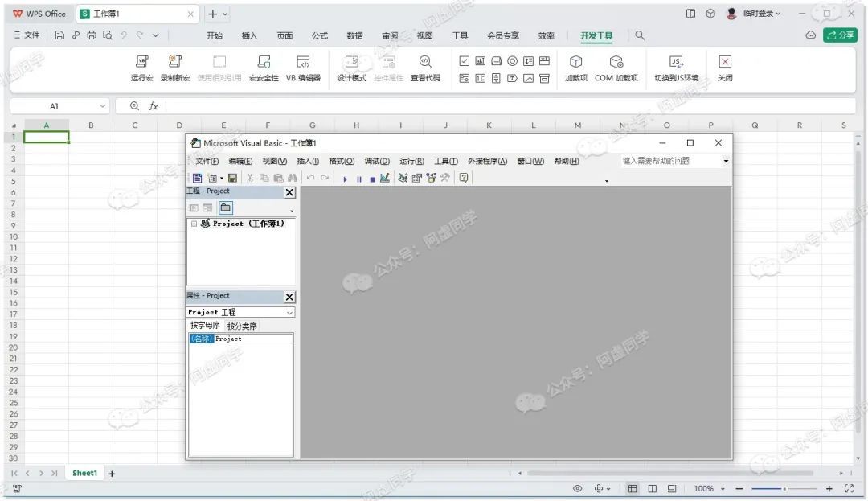The width and height of the screenshot is (868, 501).
Task: Insert the option button control from ribbon
Action: pyautogui.click(x=512, y=61)
